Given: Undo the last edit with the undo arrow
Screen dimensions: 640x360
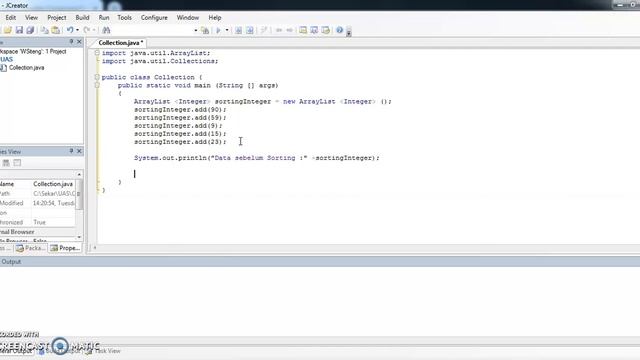Looking at the screenshot, I should click(70, 30).
